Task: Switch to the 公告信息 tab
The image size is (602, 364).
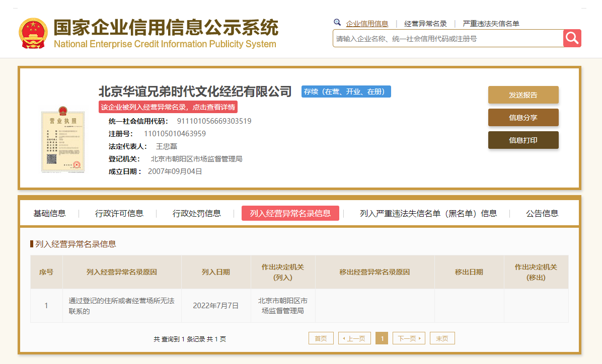Action: (x=542, y=213)
